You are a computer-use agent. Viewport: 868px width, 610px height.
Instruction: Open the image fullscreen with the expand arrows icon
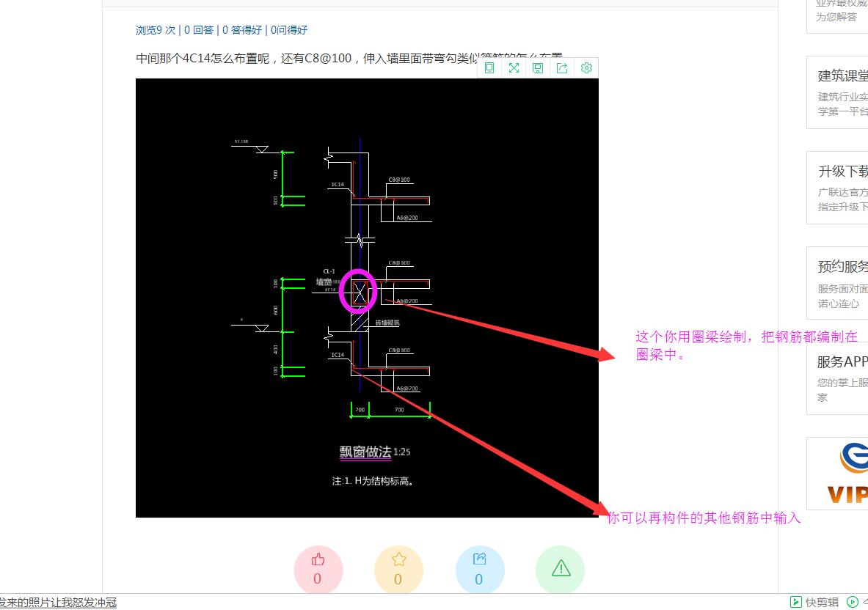pos(514,68)
